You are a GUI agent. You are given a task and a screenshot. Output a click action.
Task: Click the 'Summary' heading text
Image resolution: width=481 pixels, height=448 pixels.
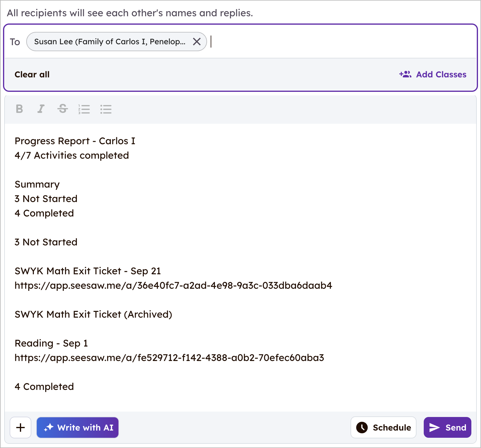[x=37, y=184]
